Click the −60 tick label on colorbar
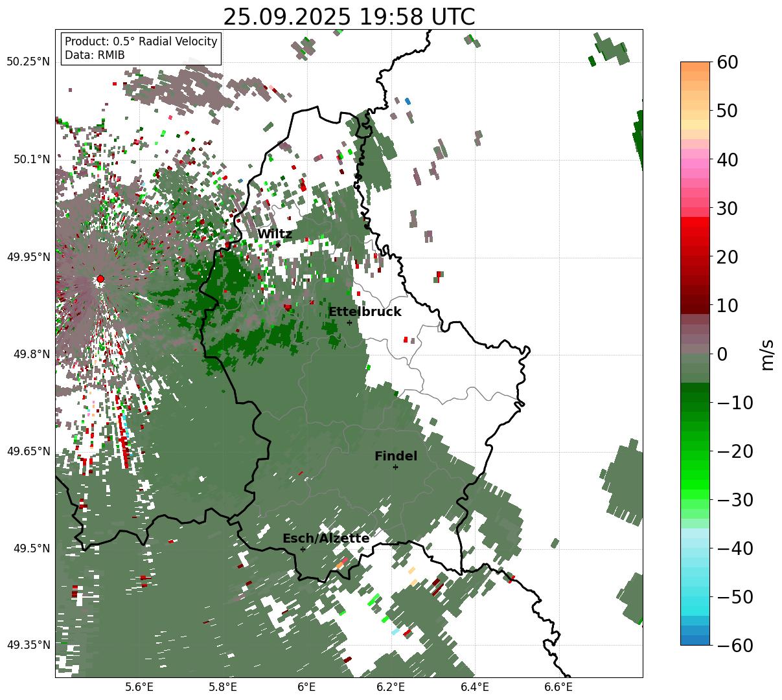 coord(735,645)
